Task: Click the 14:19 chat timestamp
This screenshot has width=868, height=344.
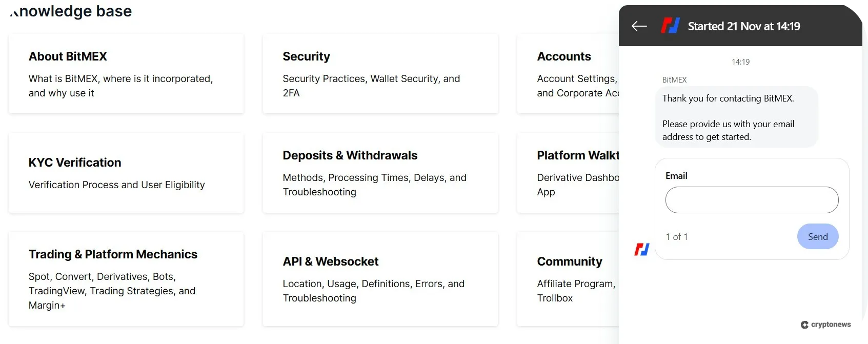Action: (x=740, y=62)
